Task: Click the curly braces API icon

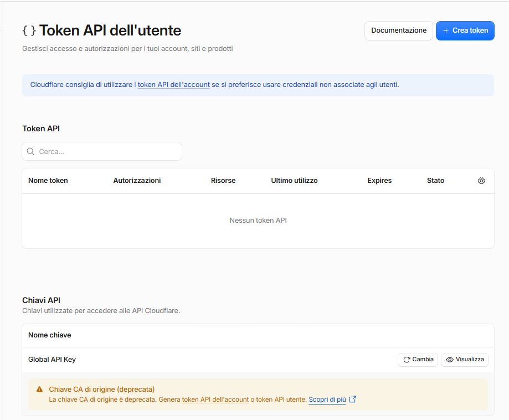Action: coord(29,30)
